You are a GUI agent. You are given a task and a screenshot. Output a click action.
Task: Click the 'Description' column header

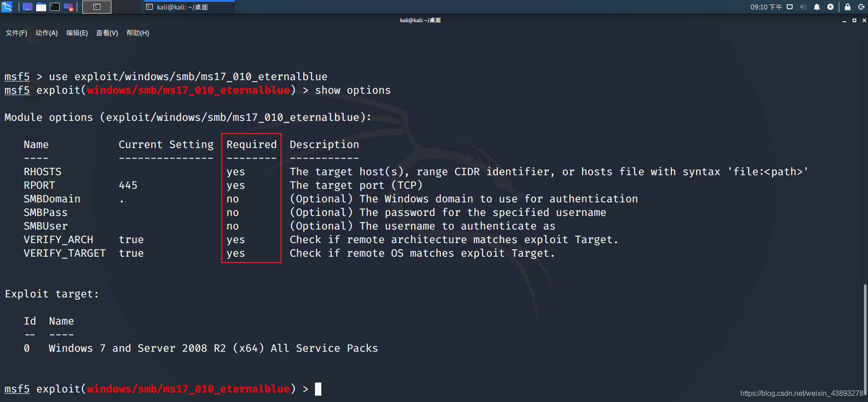pos(324,144)
